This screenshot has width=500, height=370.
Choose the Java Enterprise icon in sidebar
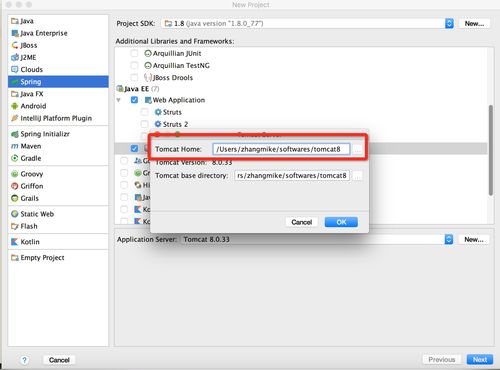pyautogui.click(x=15, y=33)
